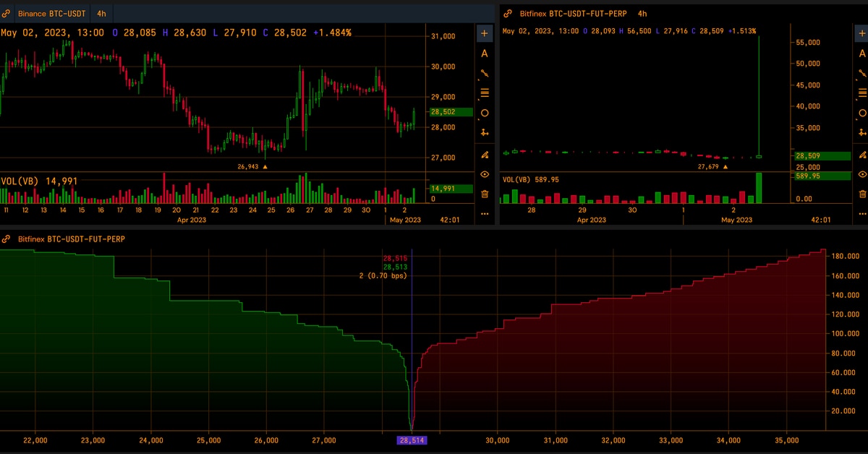Viewport: 868px width, 454px height.
Task: Click the 27,679 low price marker on Bitfinex chart
Action: [x=712, y=166]
